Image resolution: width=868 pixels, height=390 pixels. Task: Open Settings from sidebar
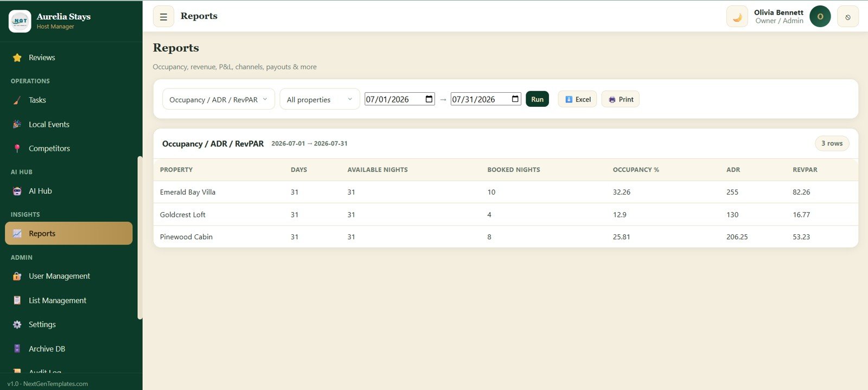tap(68, 324)
